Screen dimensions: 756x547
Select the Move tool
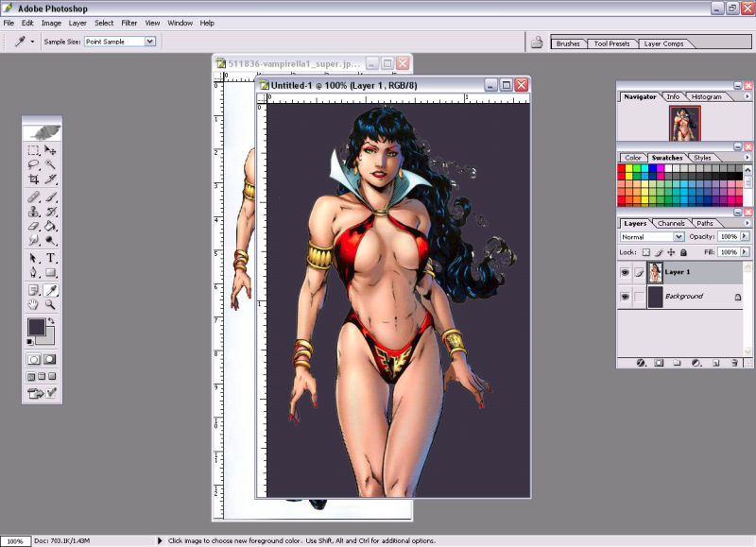[50, 150]
